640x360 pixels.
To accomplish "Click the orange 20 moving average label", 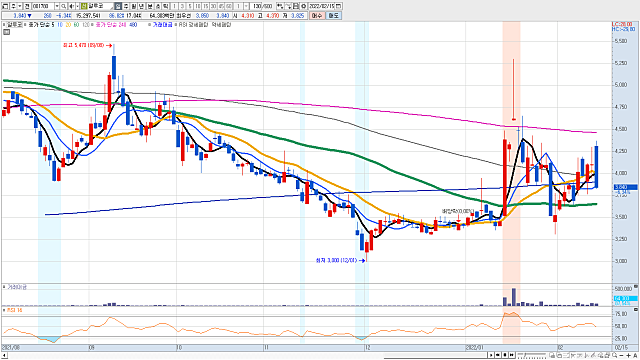I will pyautogui.click(x=68, y=25).
